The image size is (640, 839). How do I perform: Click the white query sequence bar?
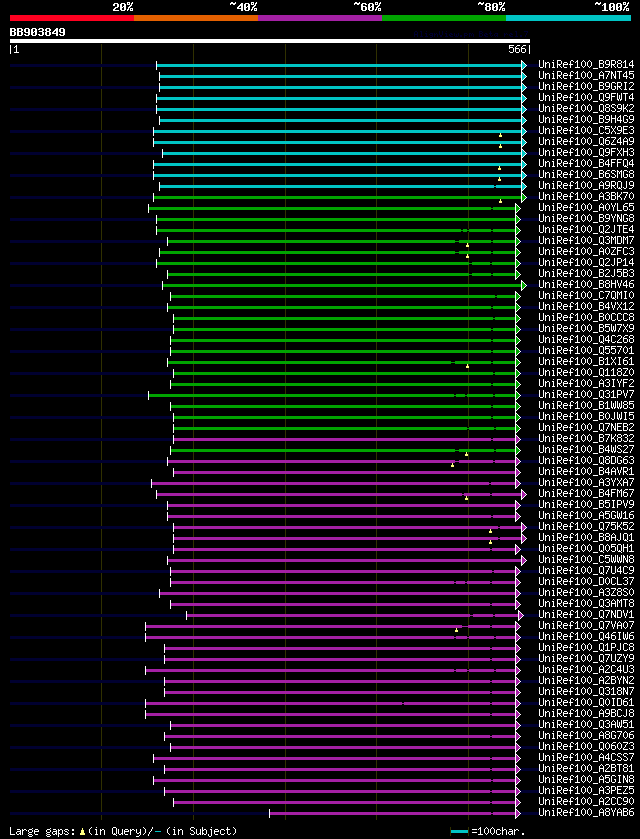270,41
